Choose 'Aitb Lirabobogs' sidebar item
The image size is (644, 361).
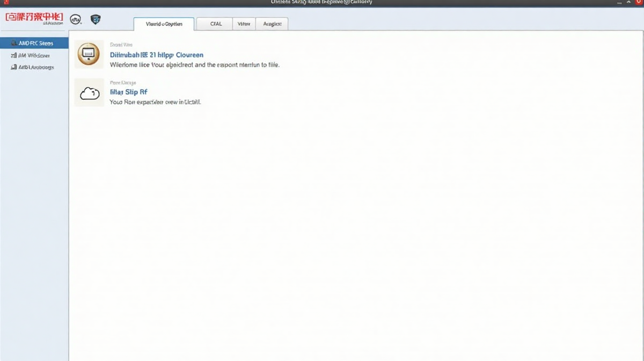[x=34, y=68]
